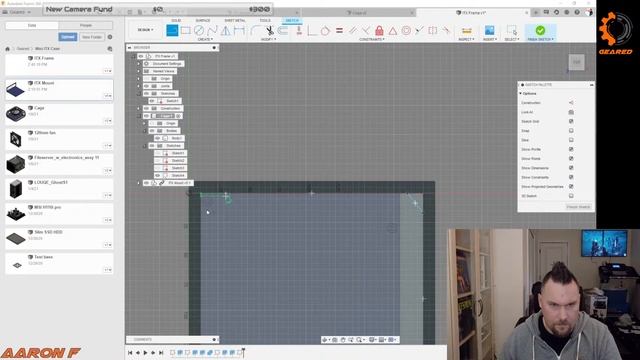Open the Inspect dropdown menu
This screenshot has width=640, height=360.
(466, 39)
